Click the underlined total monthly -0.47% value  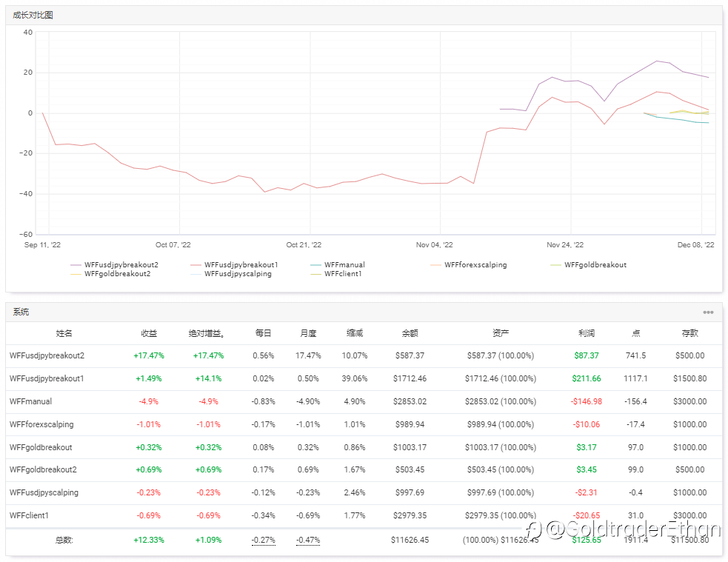(x=308, y=541)
